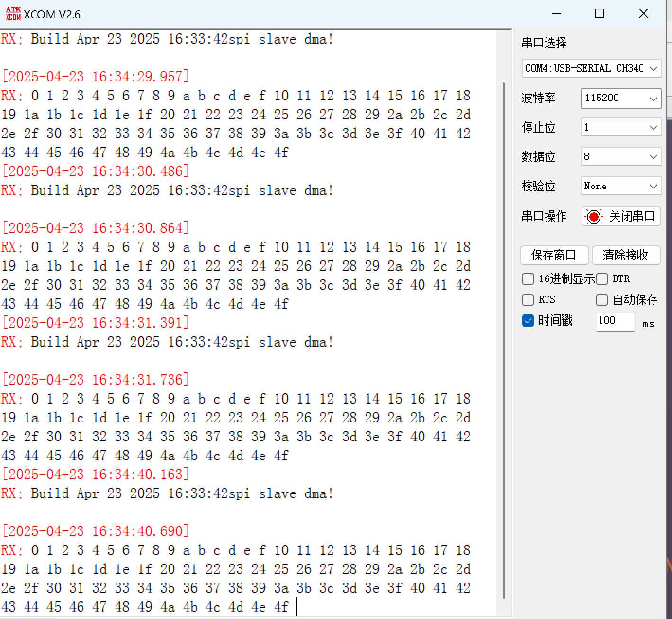Open the stop bits dropdown showing 1
Image resolution: width=672 pixels, height=619 pixels.
coord(621,127)
